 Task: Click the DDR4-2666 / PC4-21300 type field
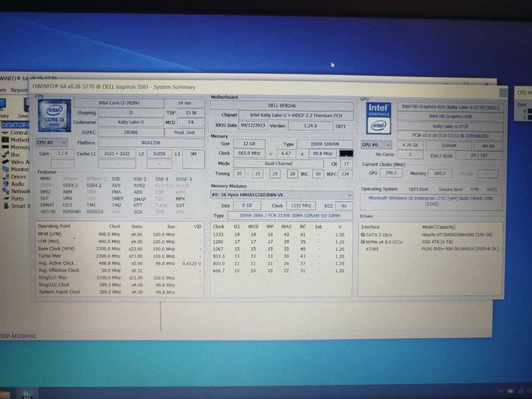click(x=290, y=216)
